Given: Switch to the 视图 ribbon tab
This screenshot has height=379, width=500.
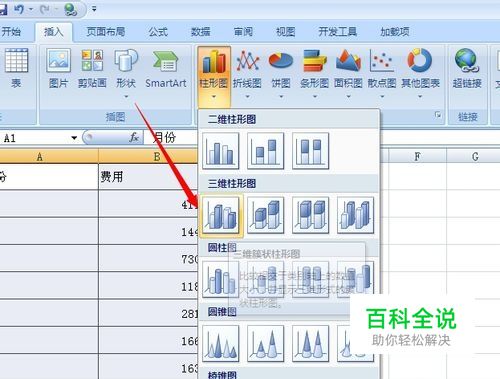Looking at the screenshot, I should [285, 32].
